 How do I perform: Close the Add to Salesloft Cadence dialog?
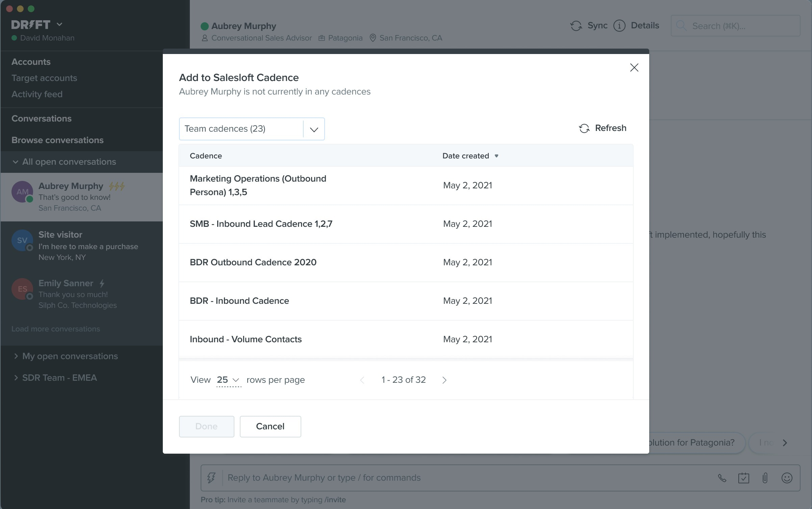click(634, 68)
